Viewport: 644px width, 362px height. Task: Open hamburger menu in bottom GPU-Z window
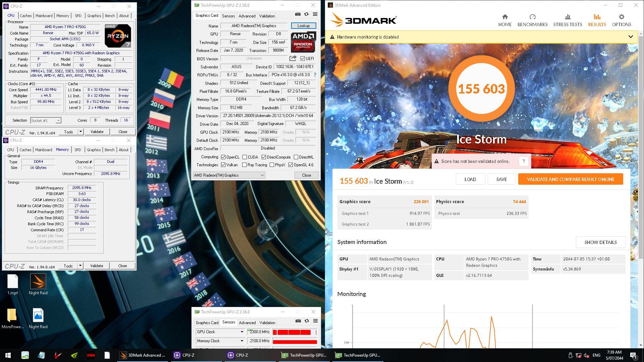[315, 321]
